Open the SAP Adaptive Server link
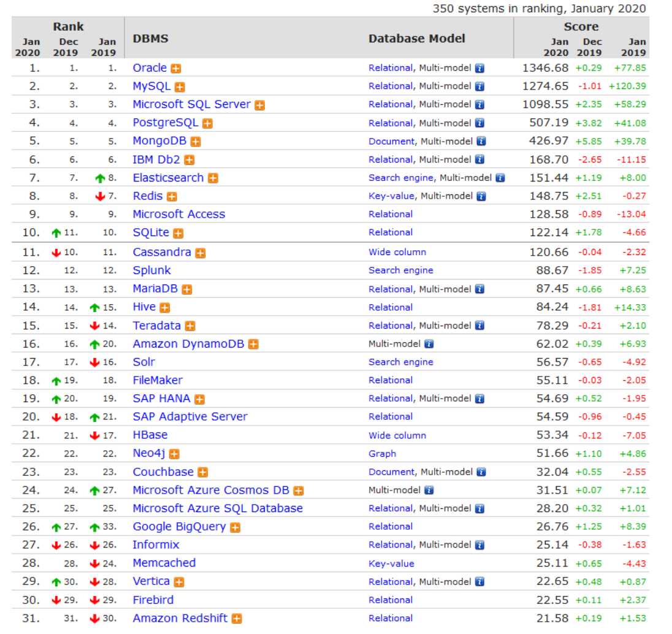The height and width of the screenshot is (634, 672). click(x=190, y=417)
